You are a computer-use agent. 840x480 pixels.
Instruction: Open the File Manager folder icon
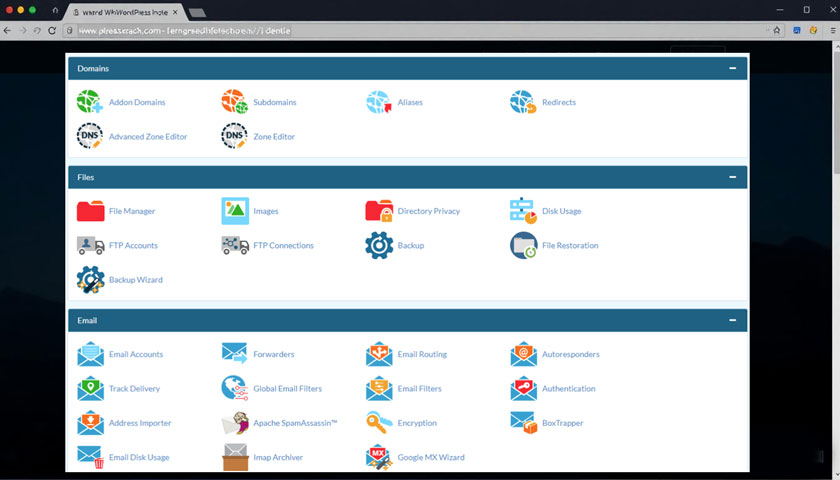(x=90, y=211)
